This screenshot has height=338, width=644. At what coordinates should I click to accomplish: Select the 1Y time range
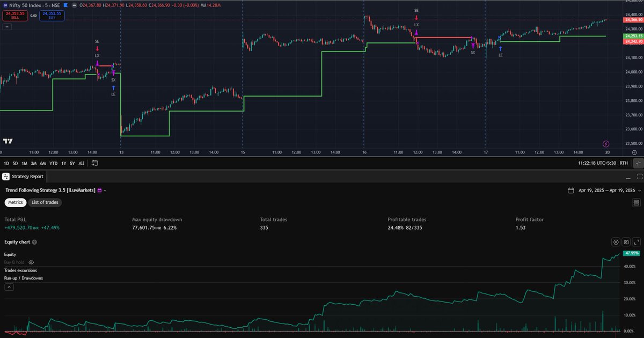64,163
